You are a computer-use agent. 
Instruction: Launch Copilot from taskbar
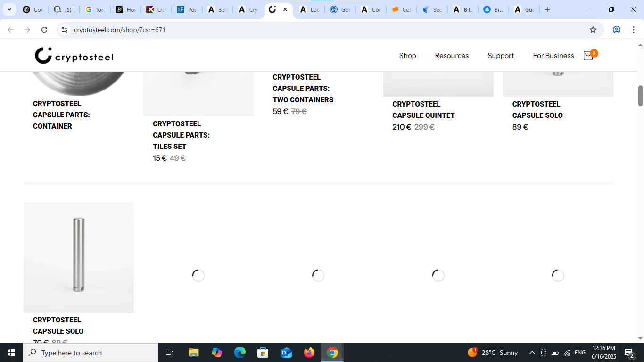coord(217,353)
